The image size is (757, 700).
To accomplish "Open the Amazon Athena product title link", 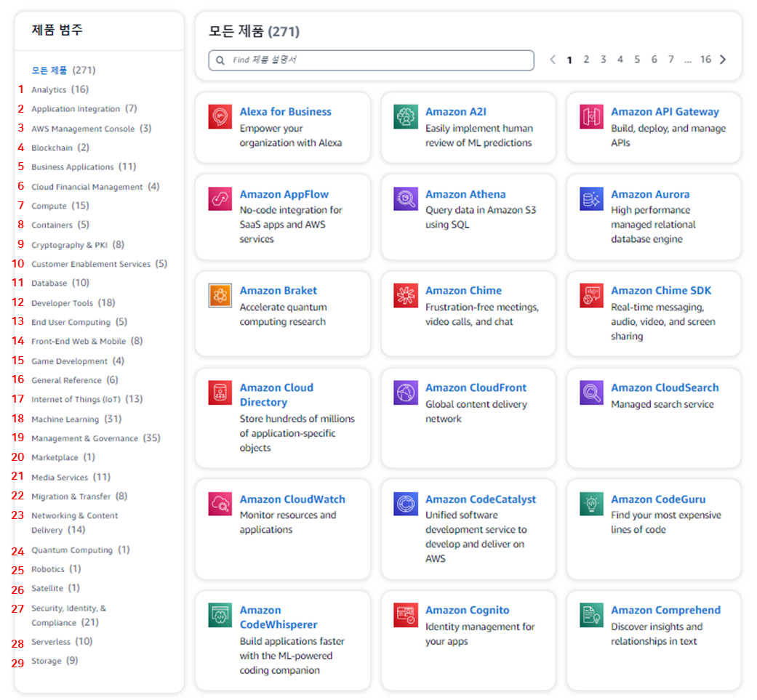I will (465, 194).
